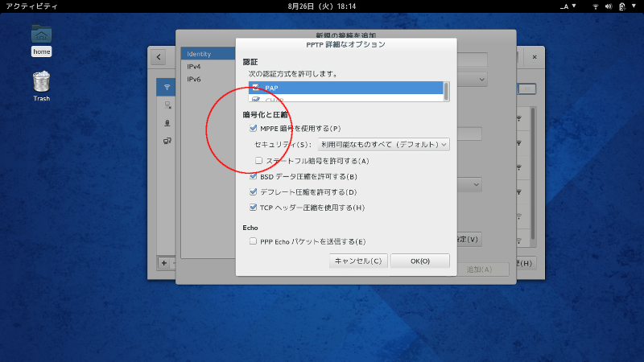
Task: Open the volume icon in top bar
Action: click(609, 6)
